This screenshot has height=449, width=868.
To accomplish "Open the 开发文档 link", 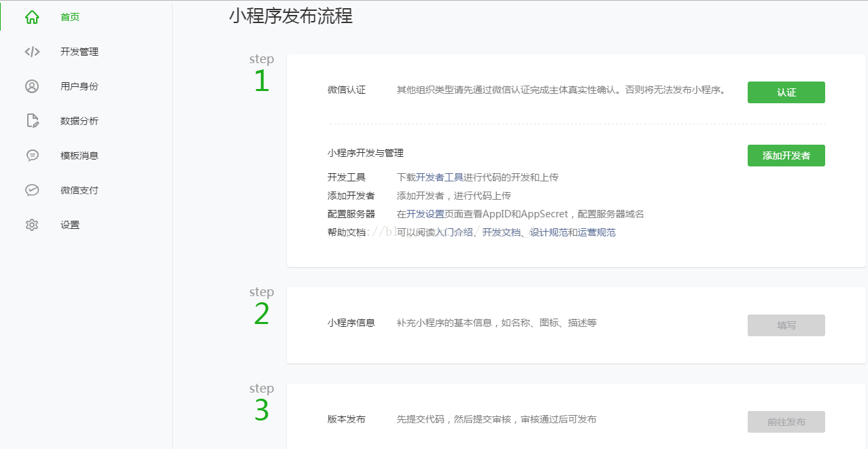I will pos(502,232).
